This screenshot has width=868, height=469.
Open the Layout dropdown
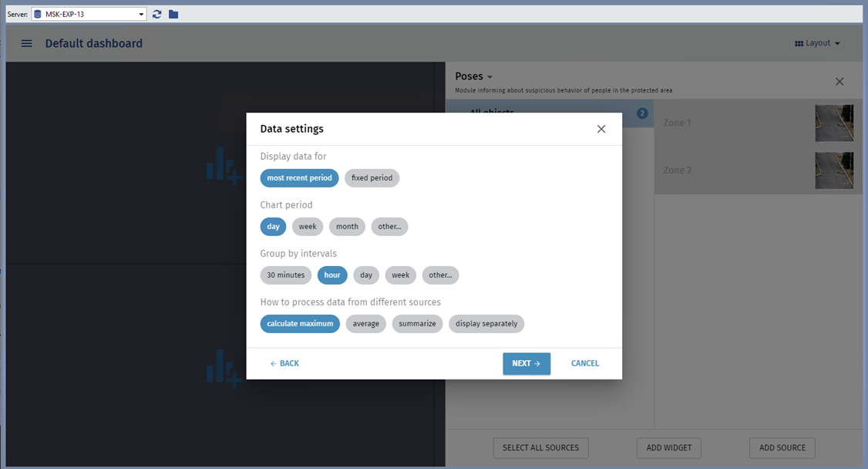click(817, 44)
